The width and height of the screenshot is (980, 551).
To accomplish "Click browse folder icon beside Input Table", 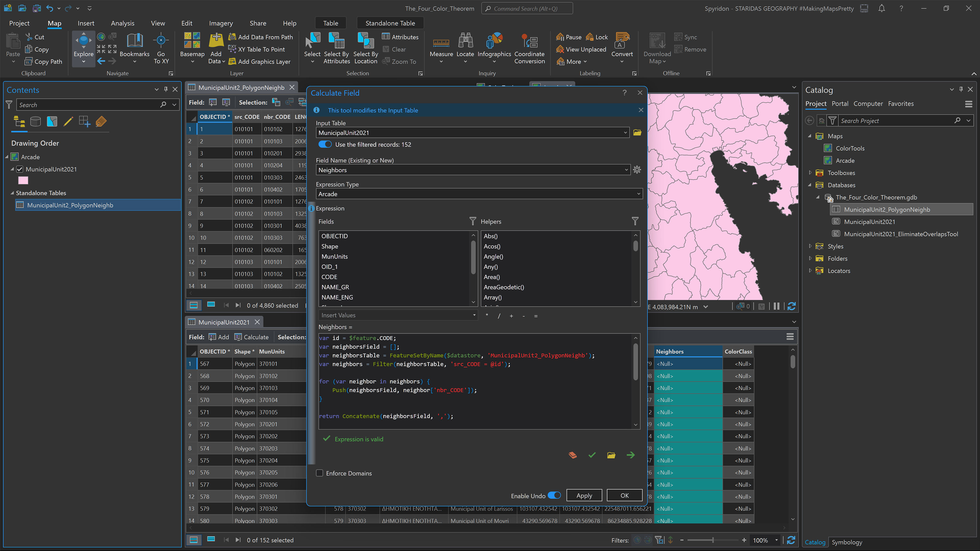I will (637, 133).
